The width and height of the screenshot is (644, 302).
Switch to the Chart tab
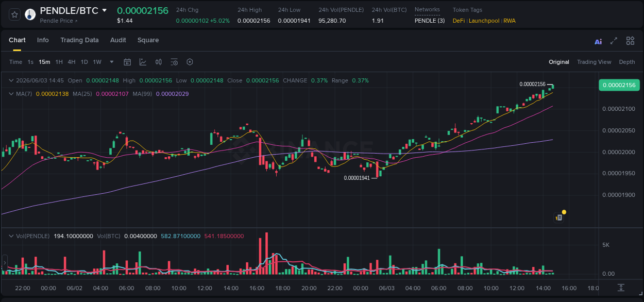pyautogui.click(x=17, y=40)
